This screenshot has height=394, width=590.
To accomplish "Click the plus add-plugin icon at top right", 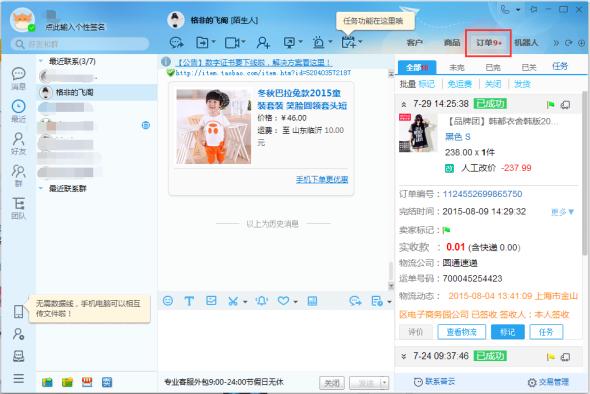I will click(x=581, y=43).
